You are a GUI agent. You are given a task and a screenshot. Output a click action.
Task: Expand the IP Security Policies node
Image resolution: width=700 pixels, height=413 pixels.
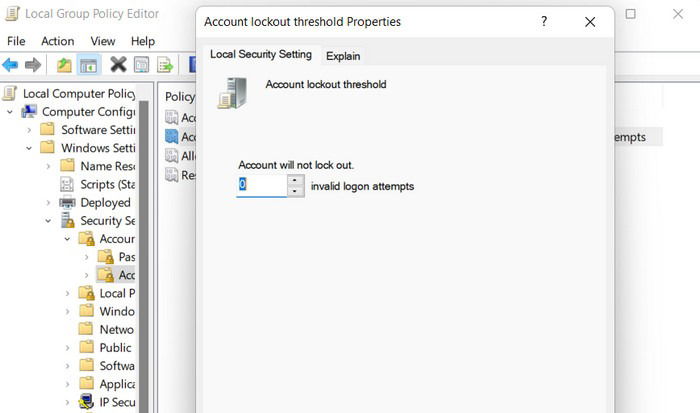(x=67, y=402)
